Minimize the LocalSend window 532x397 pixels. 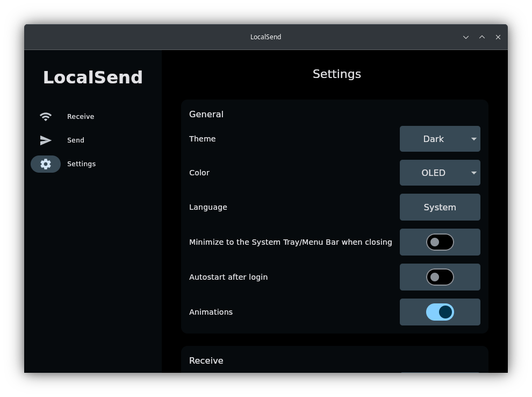coord(466,37)
